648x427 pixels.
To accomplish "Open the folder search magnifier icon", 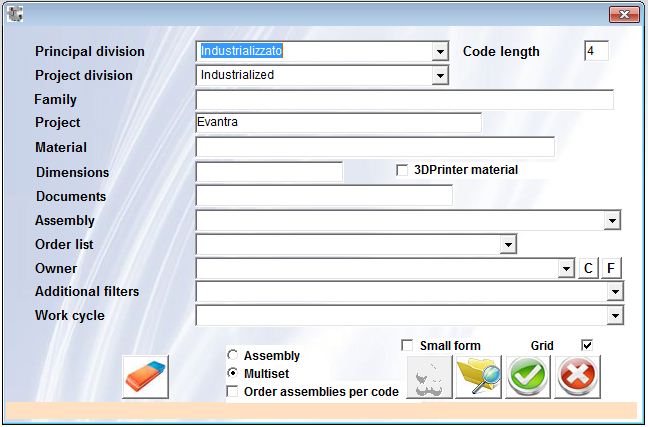I will [x=478, y=377].
